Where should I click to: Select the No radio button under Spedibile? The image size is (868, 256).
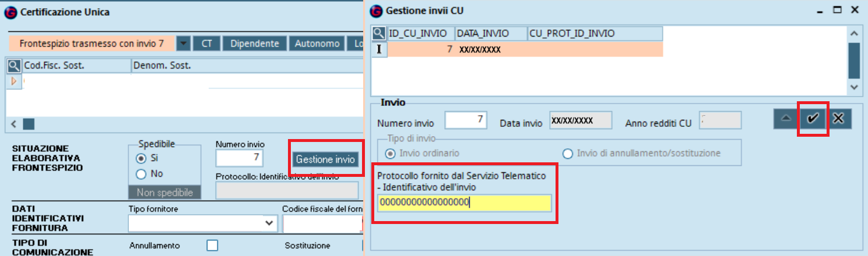140,173
